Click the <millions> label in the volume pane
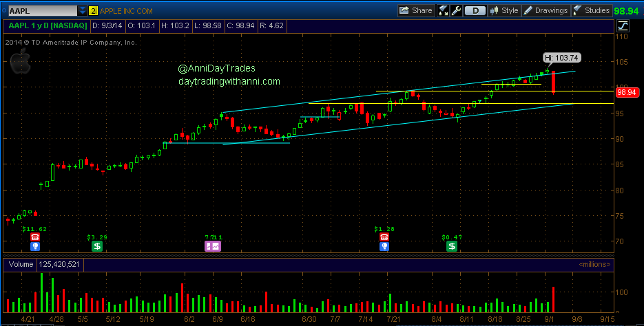This screenshot has height=326, width=644. pyautogui.click(x=594, y=265)
